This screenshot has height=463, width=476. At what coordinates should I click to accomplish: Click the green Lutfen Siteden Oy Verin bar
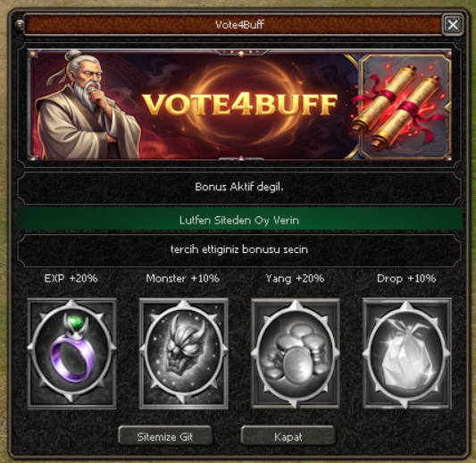pyautogui.click(x=239, y=219)
